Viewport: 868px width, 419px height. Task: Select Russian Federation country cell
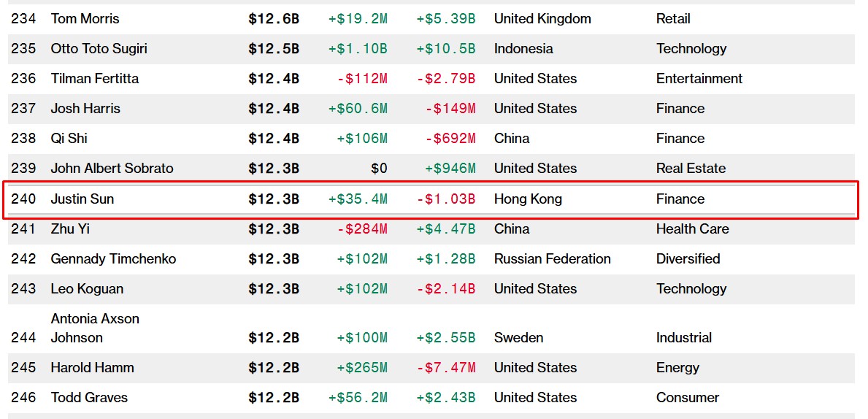[552, 258]
